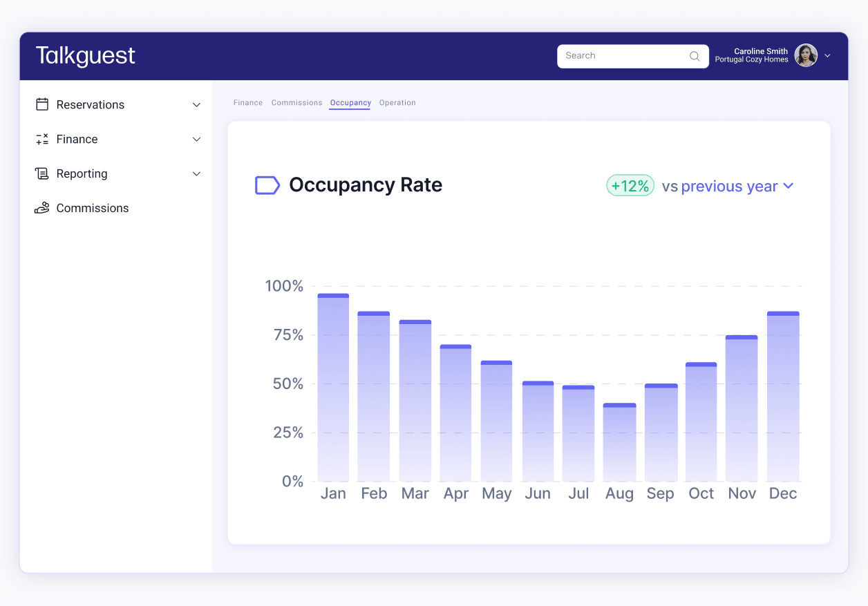Select the Occupancy Rate tag icon
This screenshot has height=606, width=868.
point(267,185)
